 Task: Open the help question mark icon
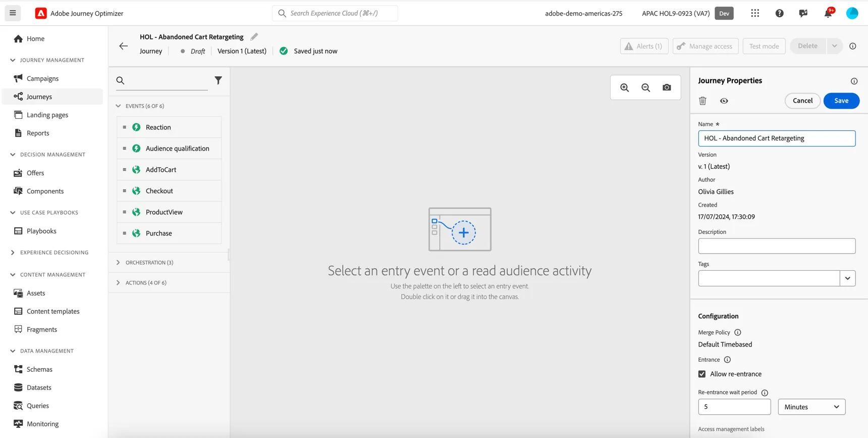click(x=779, y=13)
